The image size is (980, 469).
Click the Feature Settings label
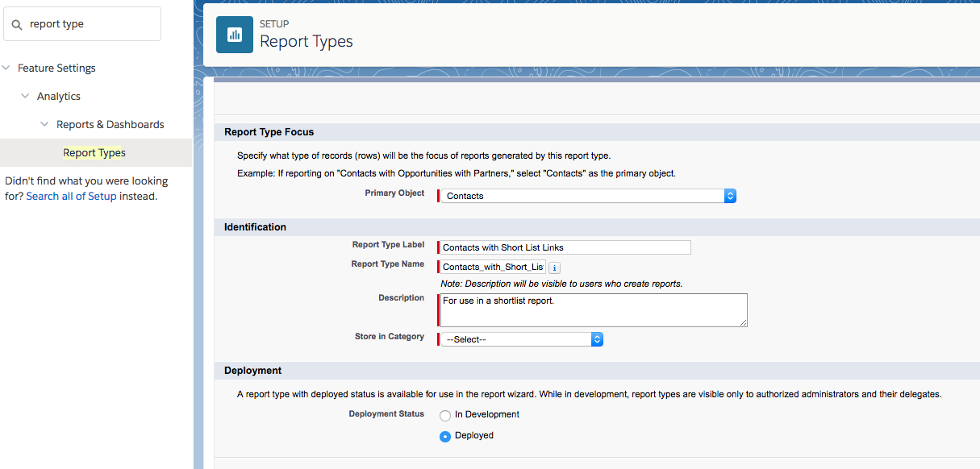click(x=56, y=68)
